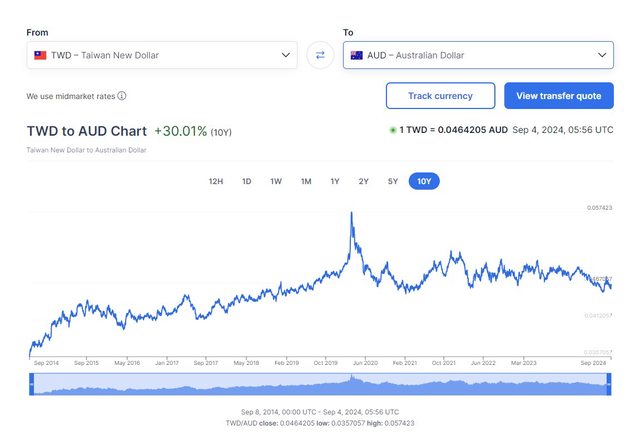Show the 1Y chart range
The width and height of the screenshot is (640, 445).
(335, 181)
